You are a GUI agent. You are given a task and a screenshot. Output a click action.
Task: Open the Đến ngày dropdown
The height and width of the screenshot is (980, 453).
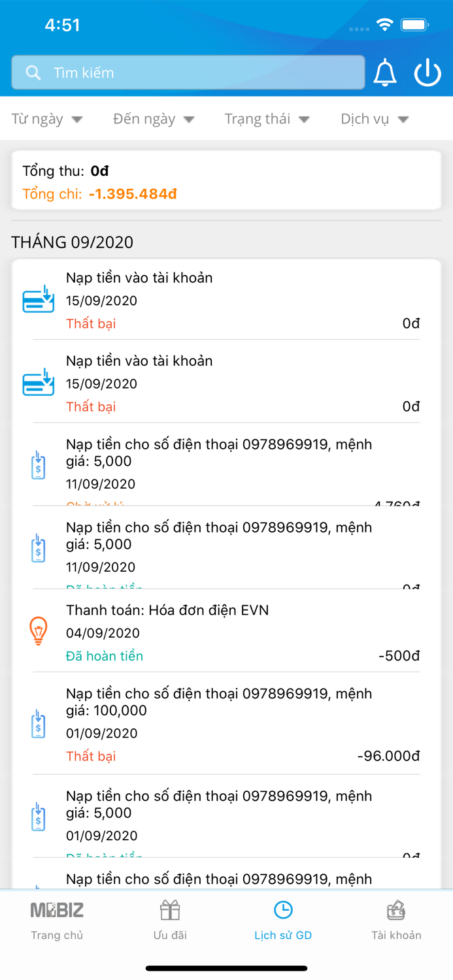point(152,119)
